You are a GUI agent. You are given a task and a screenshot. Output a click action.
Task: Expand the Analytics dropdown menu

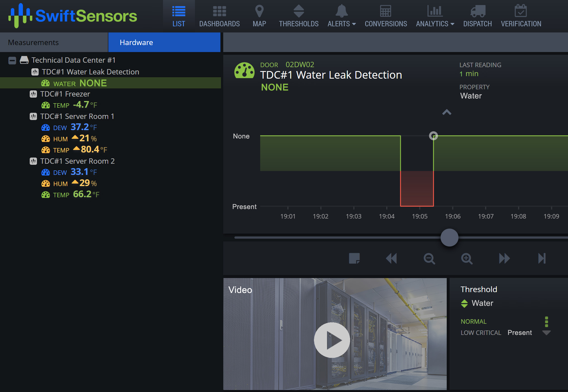click(x=435, y=16)
